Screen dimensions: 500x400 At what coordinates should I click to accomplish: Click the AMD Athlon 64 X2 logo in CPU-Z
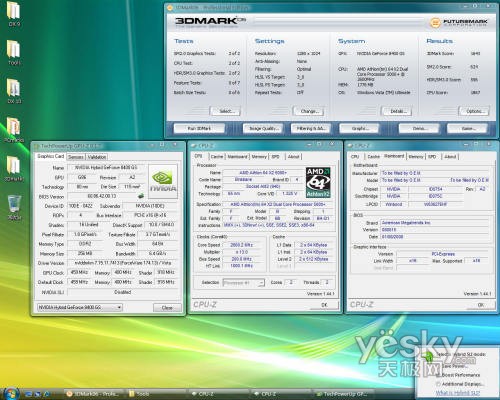318,182
